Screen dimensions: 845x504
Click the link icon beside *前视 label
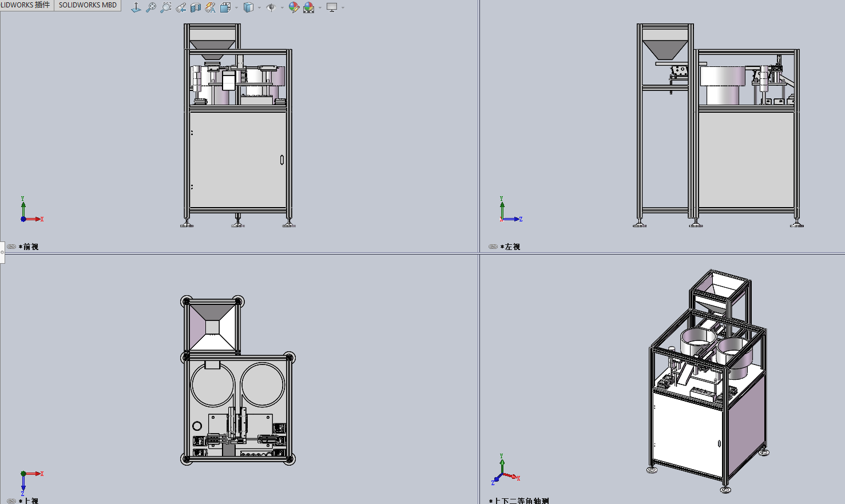pyautogui.click(x=11, y=247)
